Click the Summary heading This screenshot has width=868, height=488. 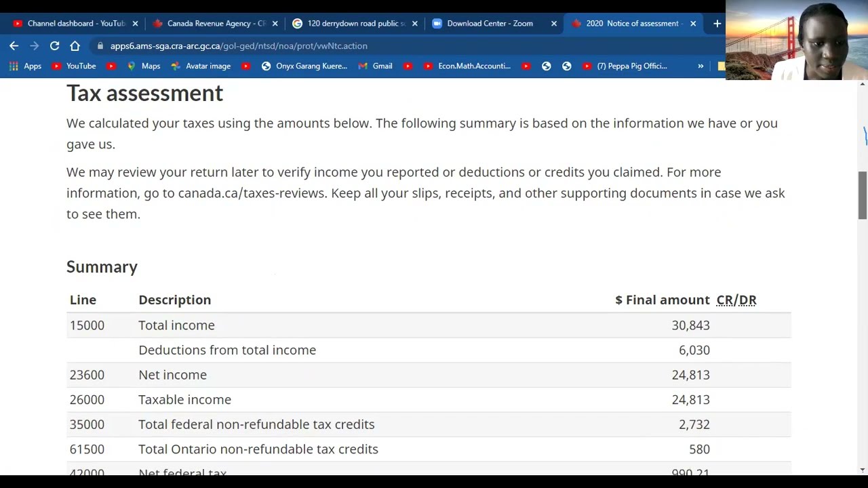pos(102,267)
